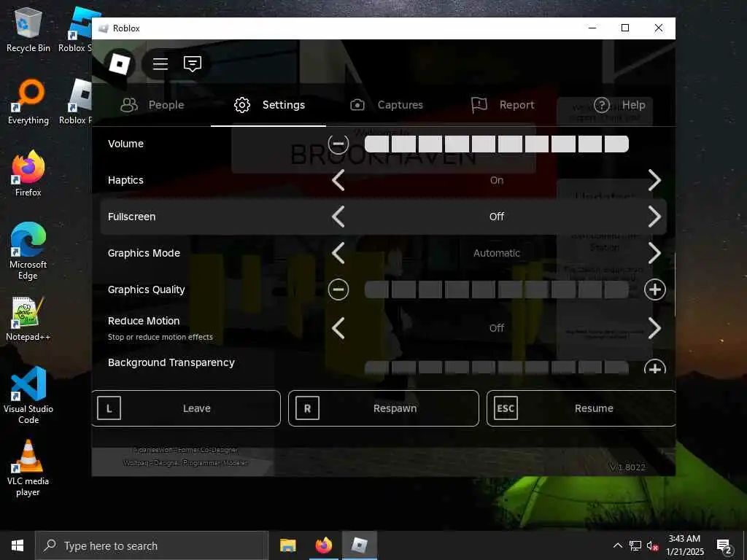
Task: Click the Roblox title bar icon
Action: 104,28
